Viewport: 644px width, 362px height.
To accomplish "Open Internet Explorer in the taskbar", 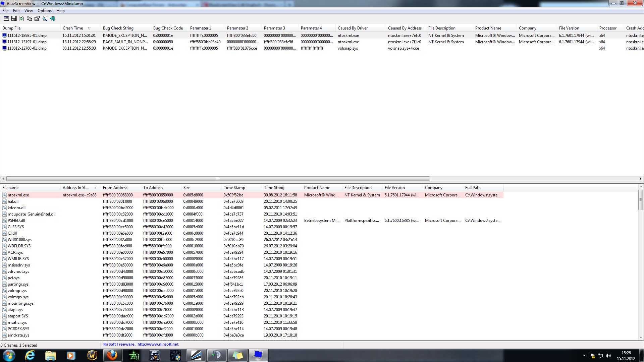I will 30,355.
